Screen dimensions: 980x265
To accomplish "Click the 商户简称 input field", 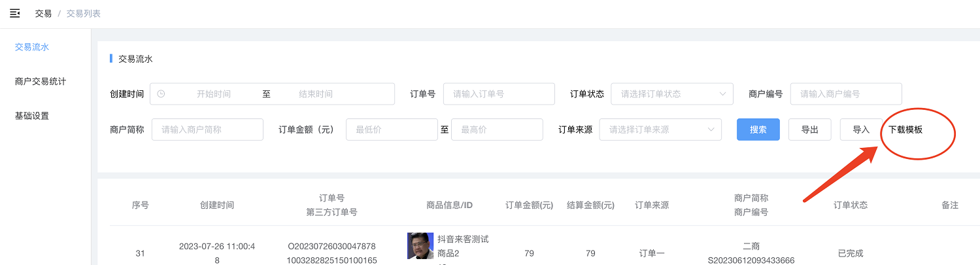I will point(207,130).
